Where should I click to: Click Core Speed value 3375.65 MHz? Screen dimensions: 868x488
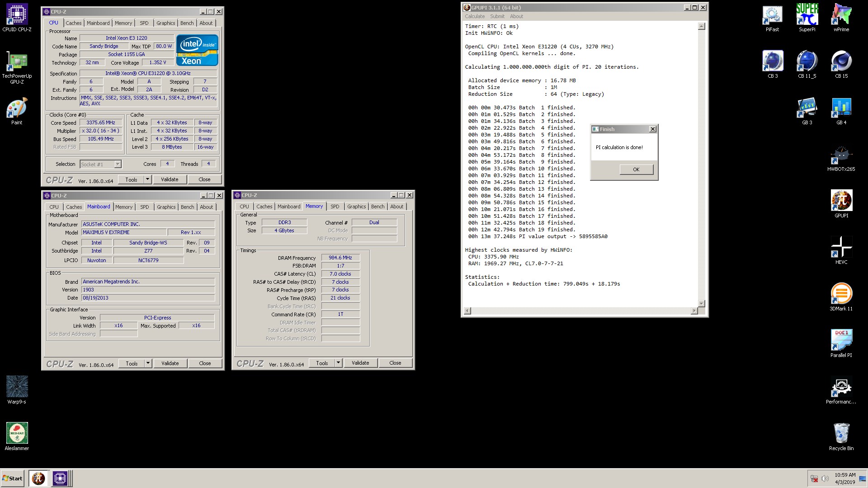(101, 122)
